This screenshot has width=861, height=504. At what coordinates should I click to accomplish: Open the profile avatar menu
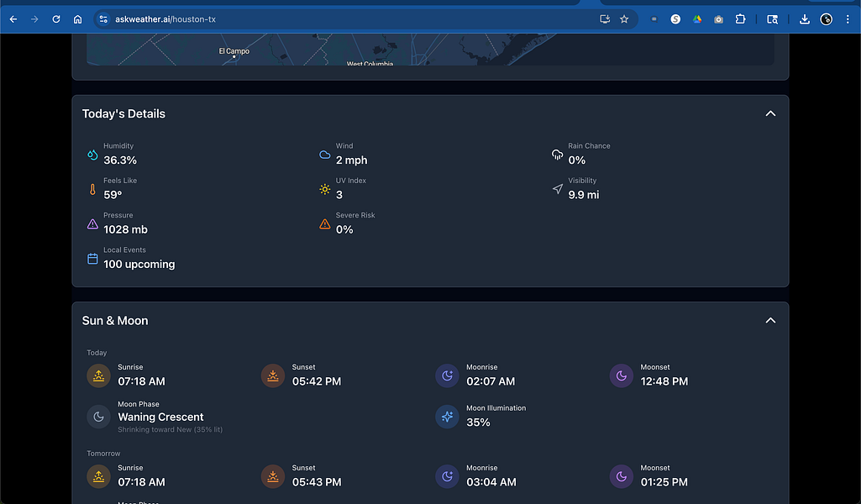[x=826, y=19]
